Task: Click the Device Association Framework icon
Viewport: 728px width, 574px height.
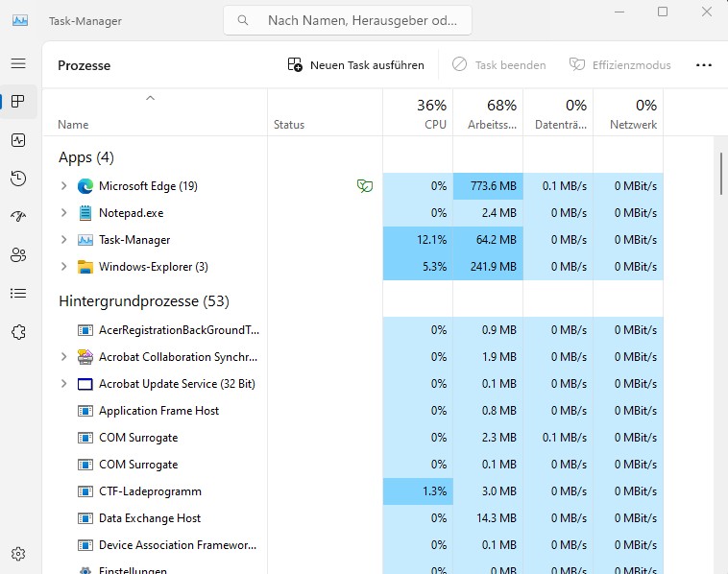Action: coord(85,545)
